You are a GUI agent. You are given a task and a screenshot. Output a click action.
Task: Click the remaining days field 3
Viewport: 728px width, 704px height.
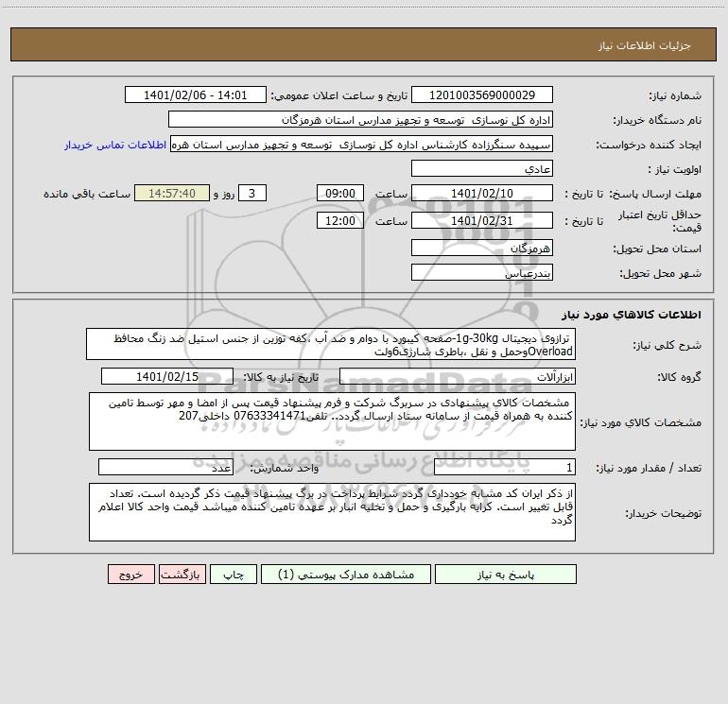(252, 193)
